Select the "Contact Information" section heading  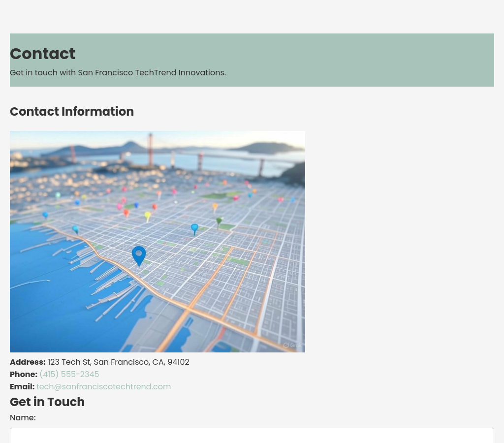click(72, 112)
